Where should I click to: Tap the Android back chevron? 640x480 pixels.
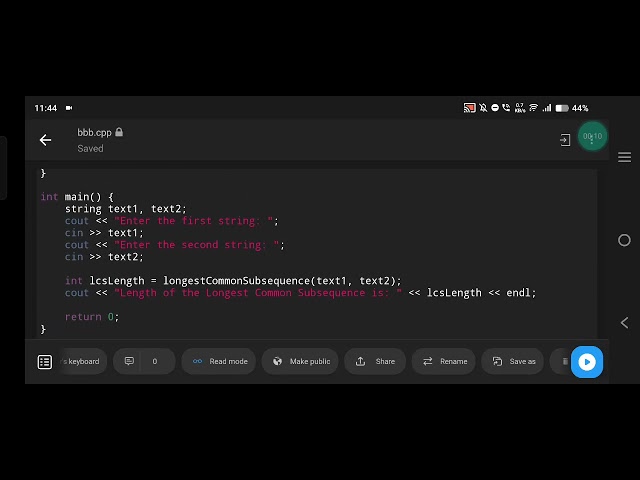tap(624, 323)
